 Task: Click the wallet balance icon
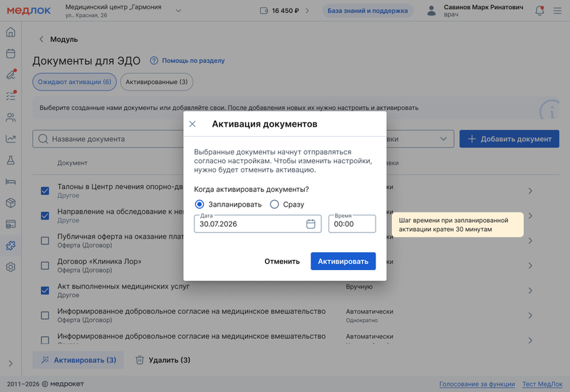tap(264, 11)
